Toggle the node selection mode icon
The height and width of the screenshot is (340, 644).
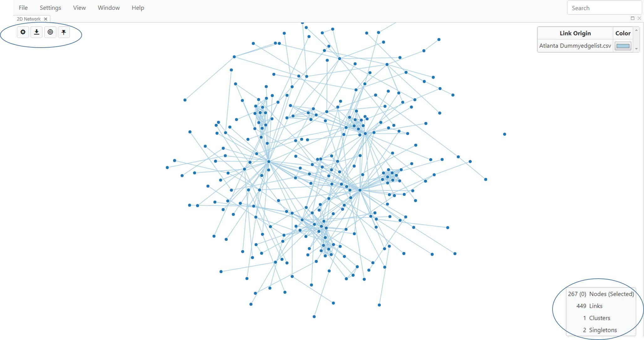(51, 32)
